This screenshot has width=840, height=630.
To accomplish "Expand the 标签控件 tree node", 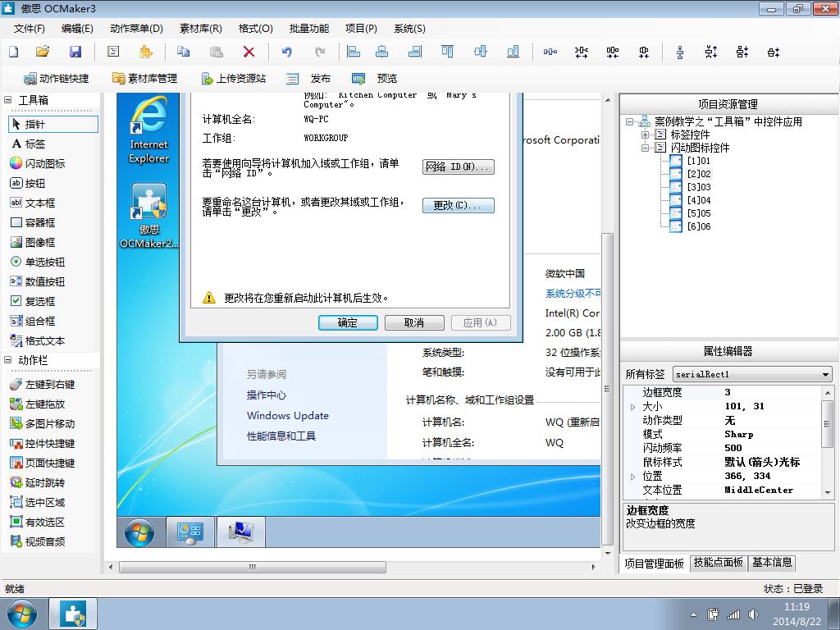I will coord(646,135).
